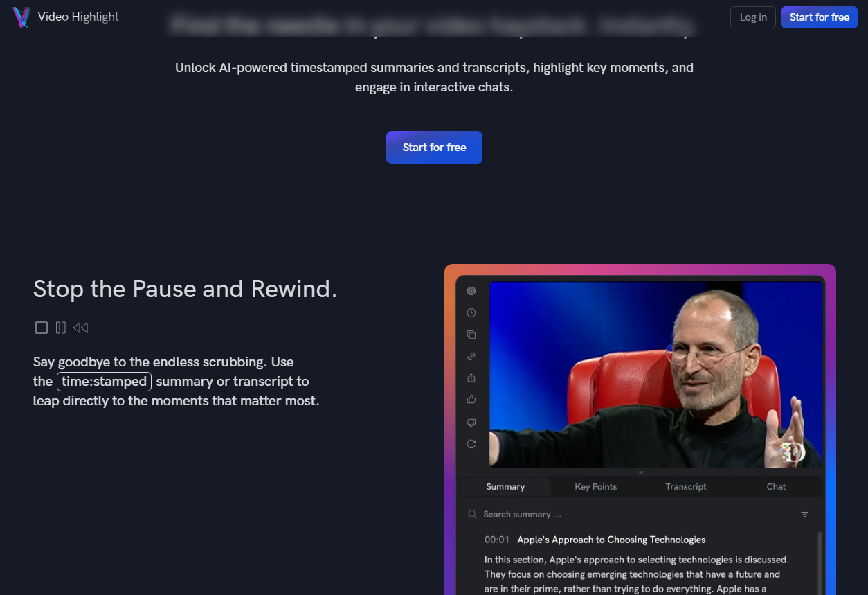Click the thumbs up icon
Image resolution: width=868 pixels, height=595 pixels.
tap(471, 400)
